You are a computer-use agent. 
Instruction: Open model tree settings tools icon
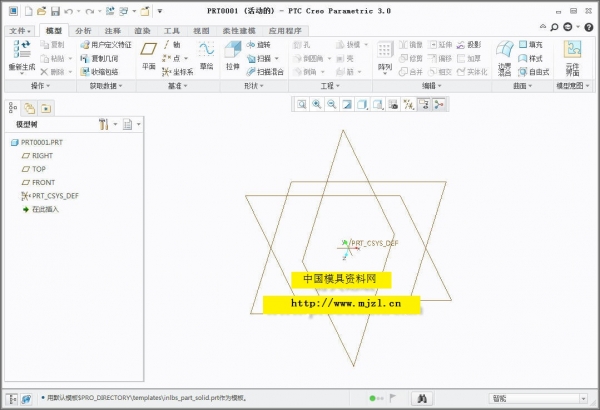pyautogui.click(x=103, y=124)
